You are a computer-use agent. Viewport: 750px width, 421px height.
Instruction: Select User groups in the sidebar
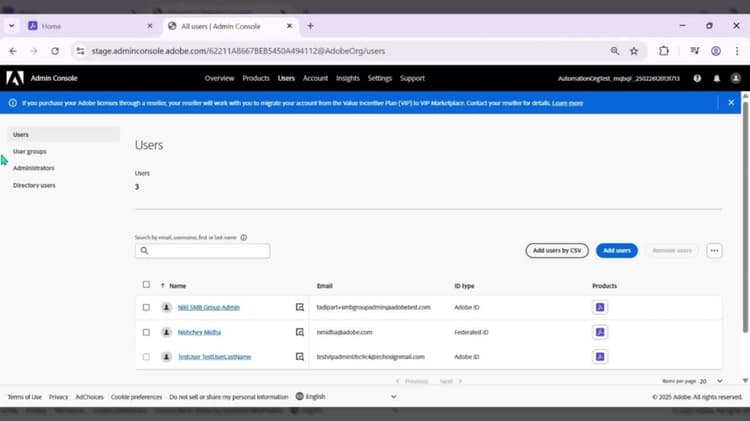[x=30, y=151]
